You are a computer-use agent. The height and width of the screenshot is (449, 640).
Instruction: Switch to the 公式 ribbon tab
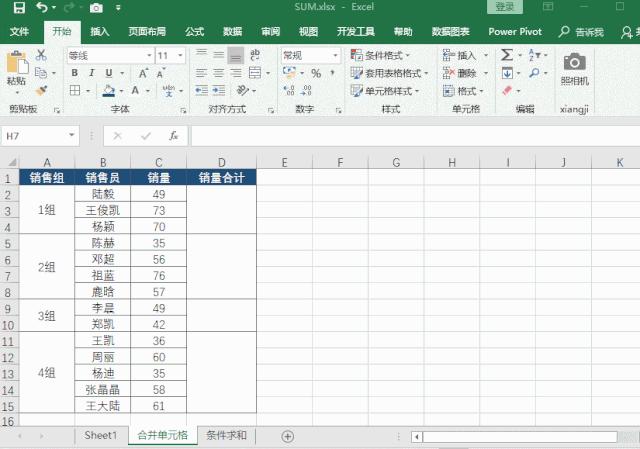click(194, 31)
